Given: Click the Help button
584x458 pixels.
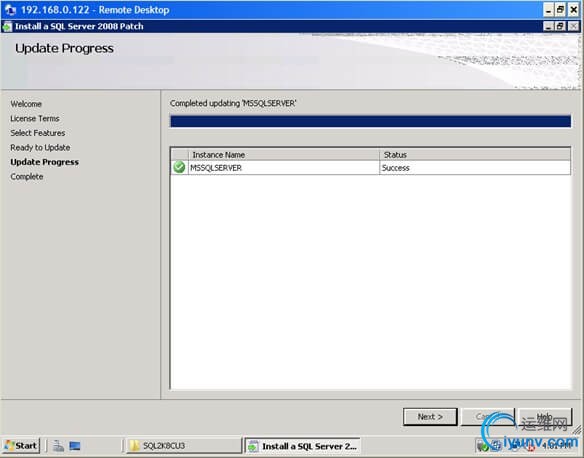Looking at the screenshot, I should pyautogui.click(x=545, y=417).
